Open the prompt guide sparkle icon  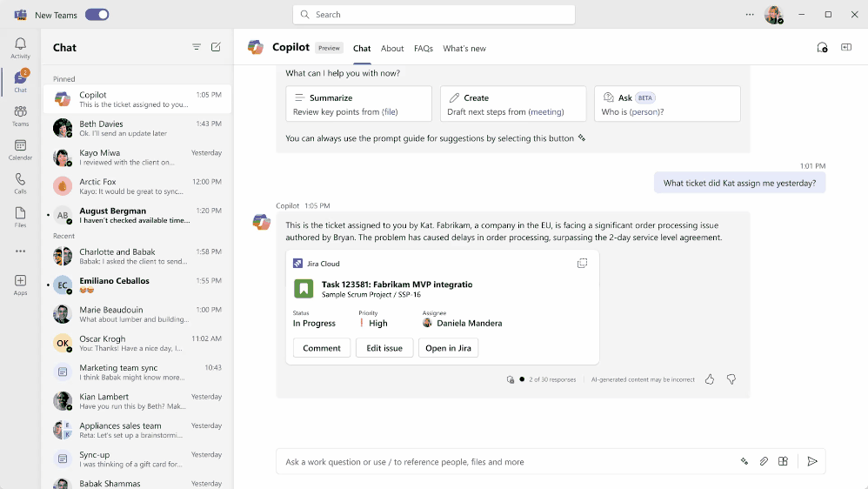(x=744, y=461)
